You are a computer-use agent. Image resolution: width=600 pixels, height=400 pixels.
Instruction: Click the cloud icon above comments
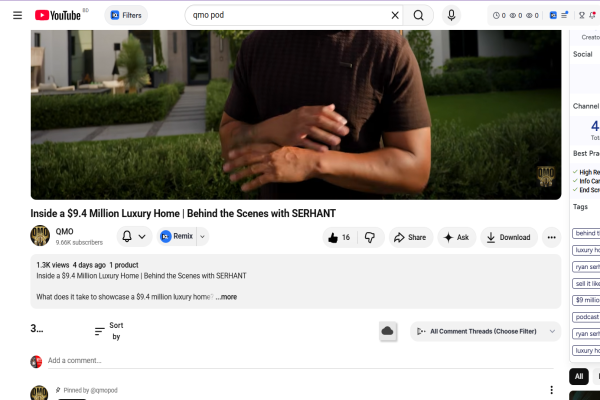point(388,331)
